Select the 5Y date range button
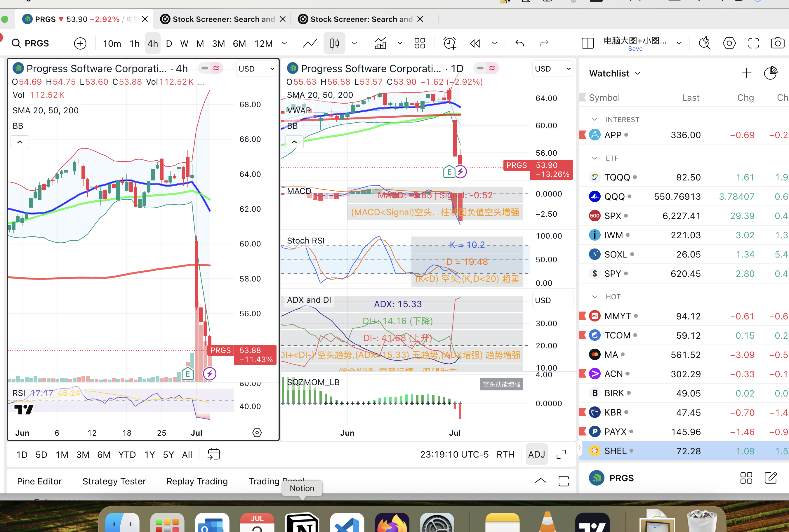Screen dimensions: 789x532 point(168,454)
